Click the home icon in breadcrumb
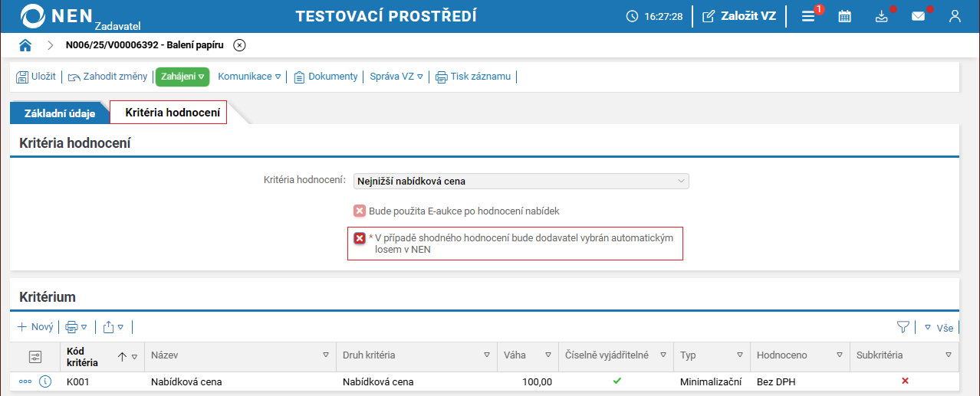 coord(25,45)
